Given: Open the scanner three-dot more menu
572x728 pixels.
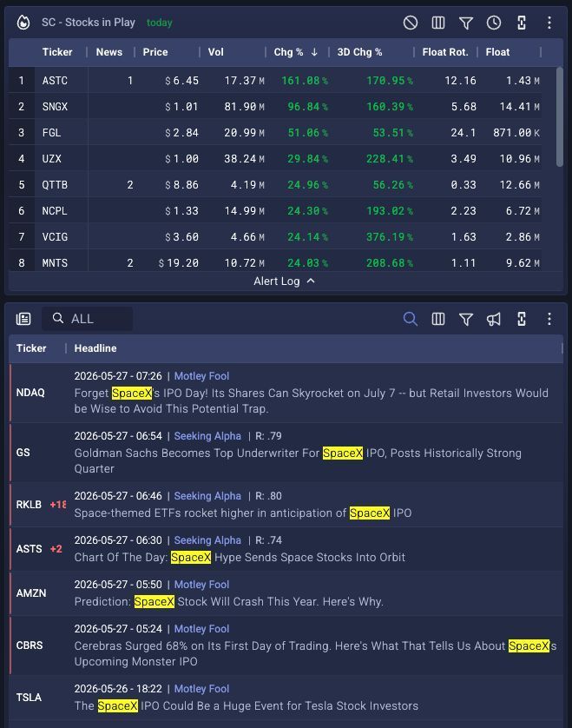Looking at the screenshot, I should (x=549, y=23).
